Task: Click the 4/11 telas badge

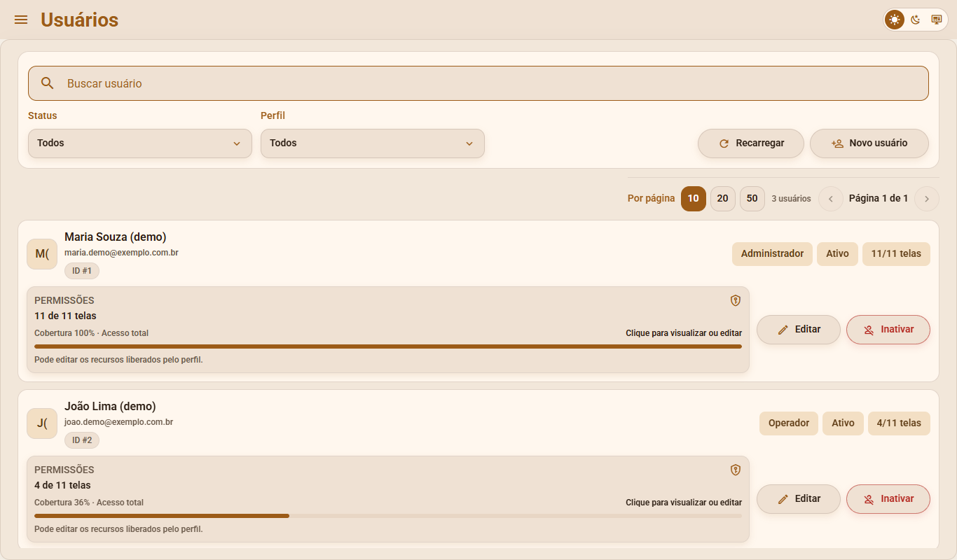Action: [x=899, y=423]
